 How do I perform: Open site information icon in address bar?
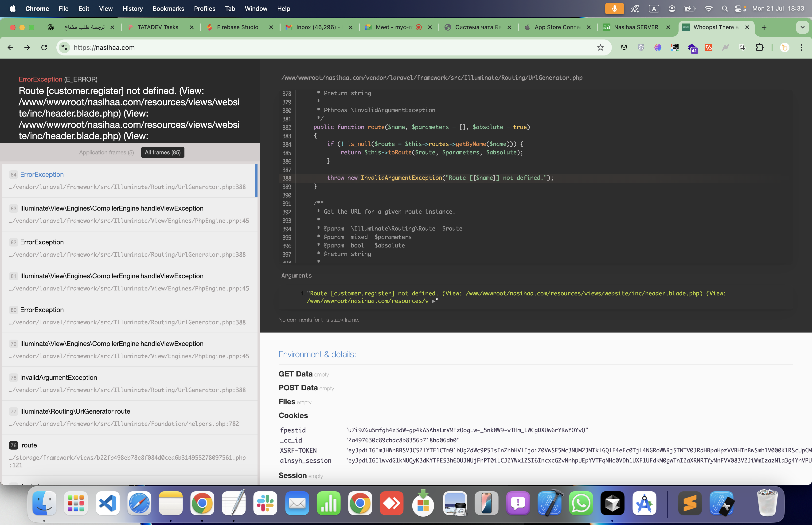[64, 47]
